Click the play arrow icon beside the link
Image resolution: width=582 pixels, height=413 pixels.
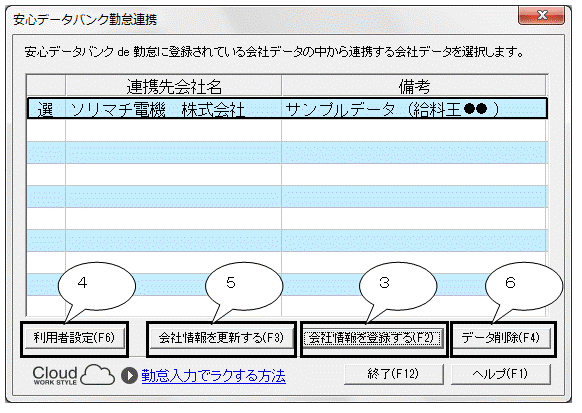pos(130,376)
